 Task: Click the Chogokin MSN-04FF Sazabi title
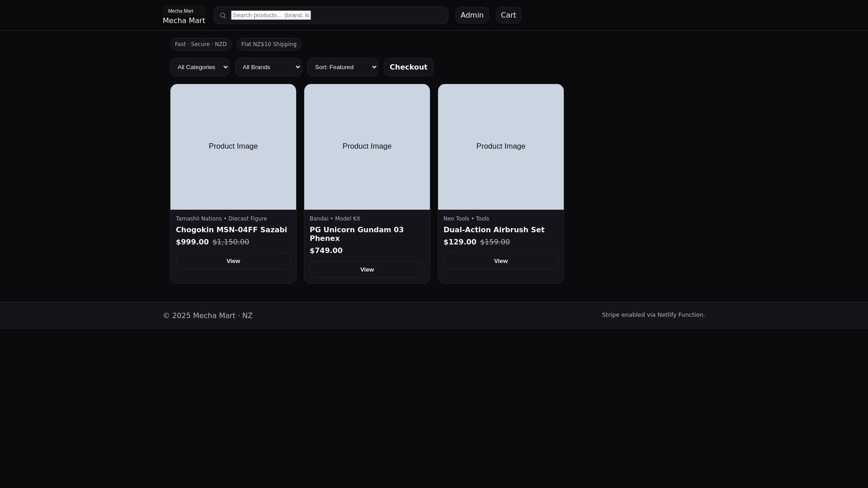tap(231, 230)
